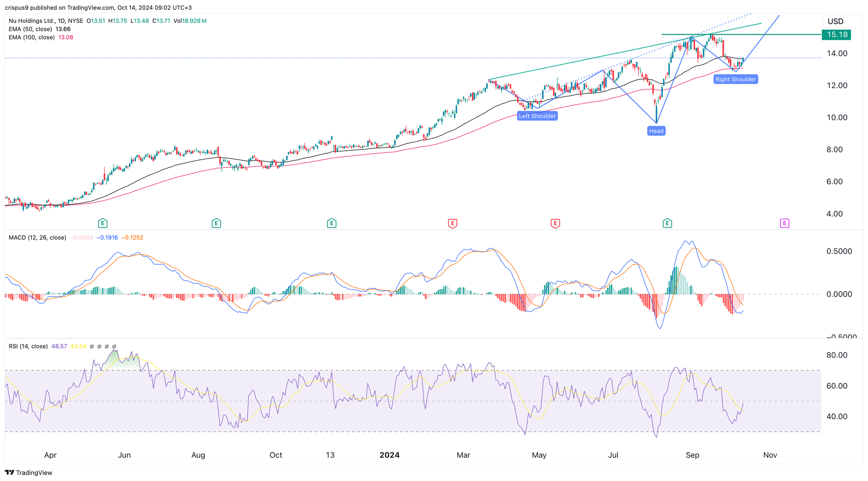Click the green earnings icon below April
This screenshot has width=868, height=481.
[x=102, y=223]
